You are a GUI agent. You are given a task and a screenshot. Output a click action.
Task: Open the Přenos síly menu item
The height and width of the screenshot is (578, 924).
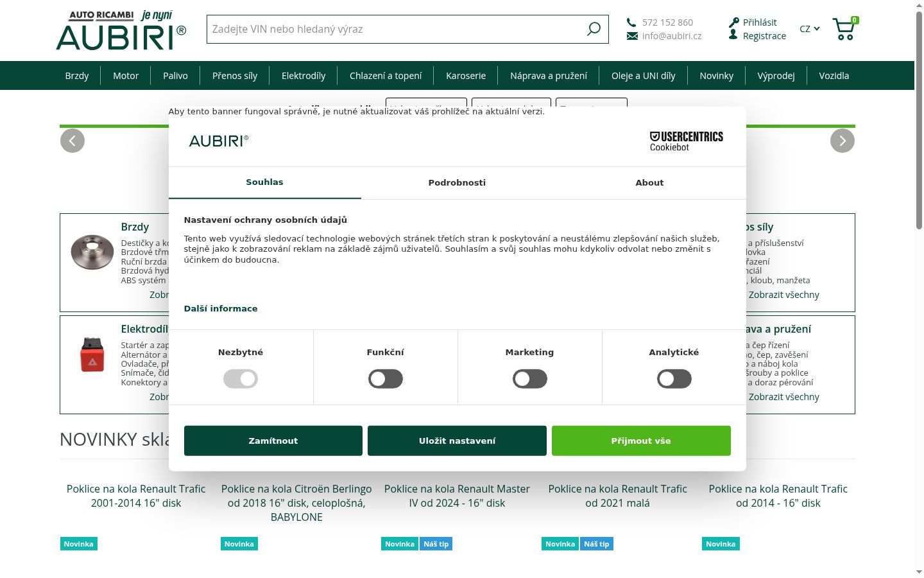pos(235,76)
